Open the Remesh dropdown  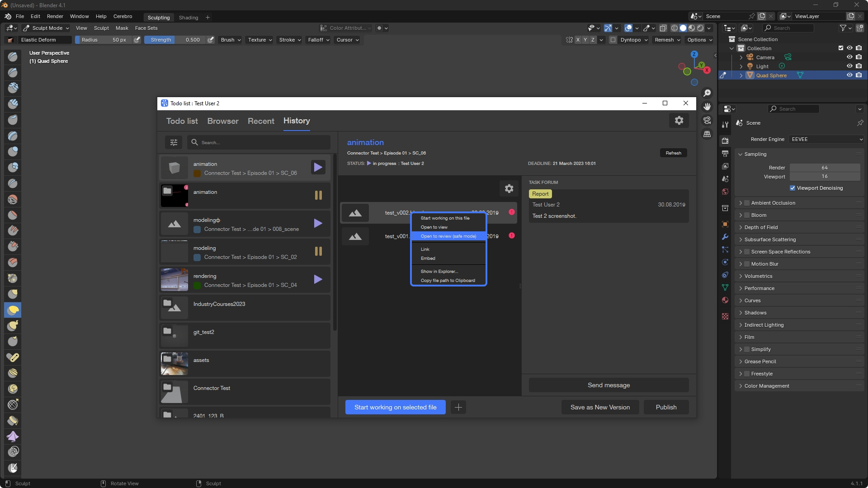point(667,40)
